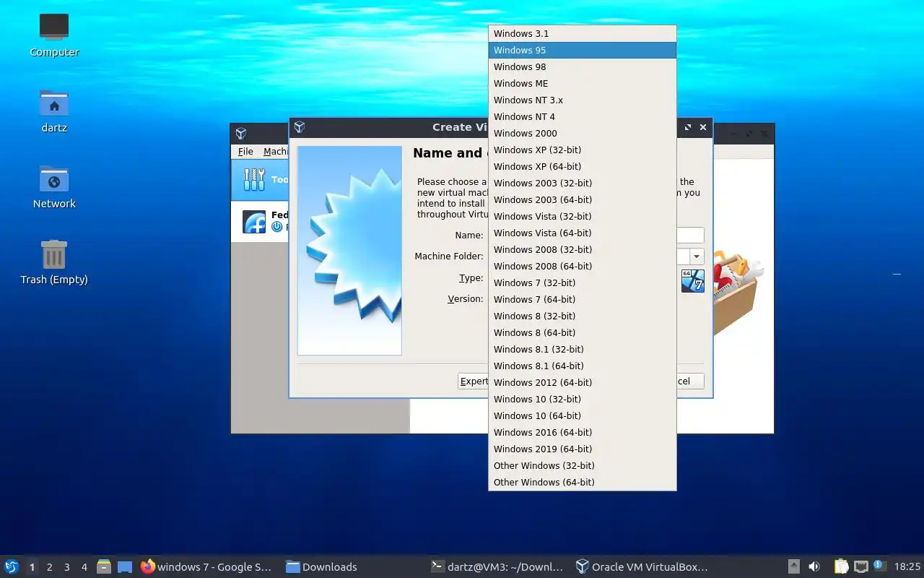Switch to Oracle VM VirtualBox taskbar entry
Viewport: 924px width, 578px height.
[x=642, y=566]
